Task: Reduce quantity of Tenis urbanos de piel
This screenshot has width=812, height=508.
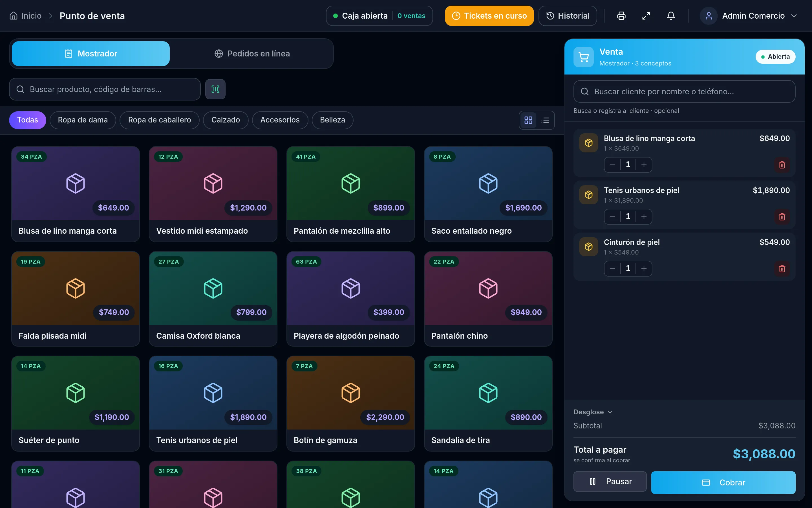Action: [x=612, y=217]
